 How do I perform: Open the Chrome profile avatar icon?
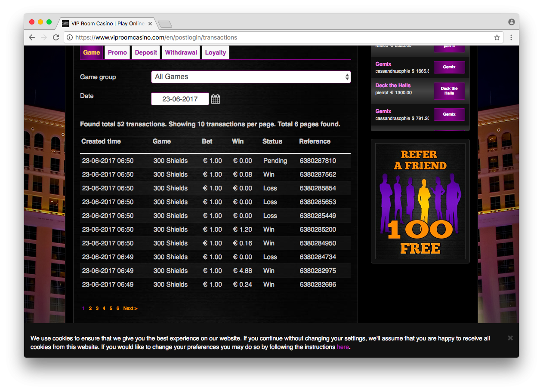[511, 22]
